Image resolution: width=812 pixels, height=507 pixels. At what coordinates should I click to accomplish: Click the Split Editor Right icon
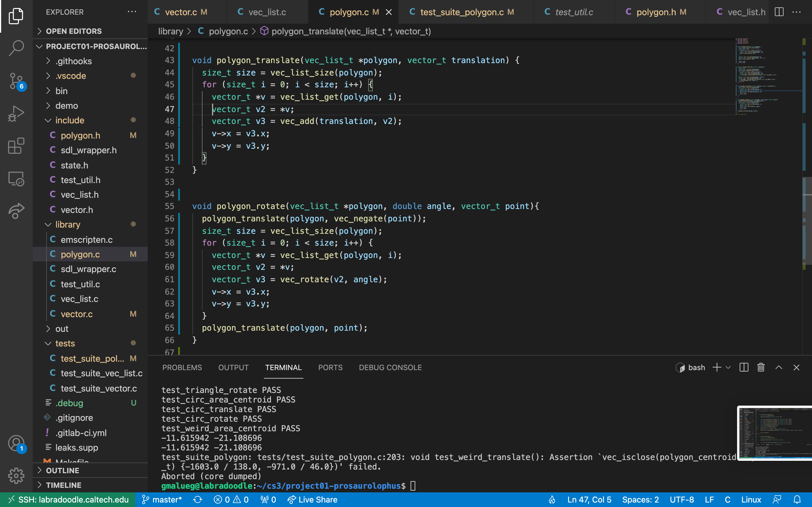coord(779,12)
